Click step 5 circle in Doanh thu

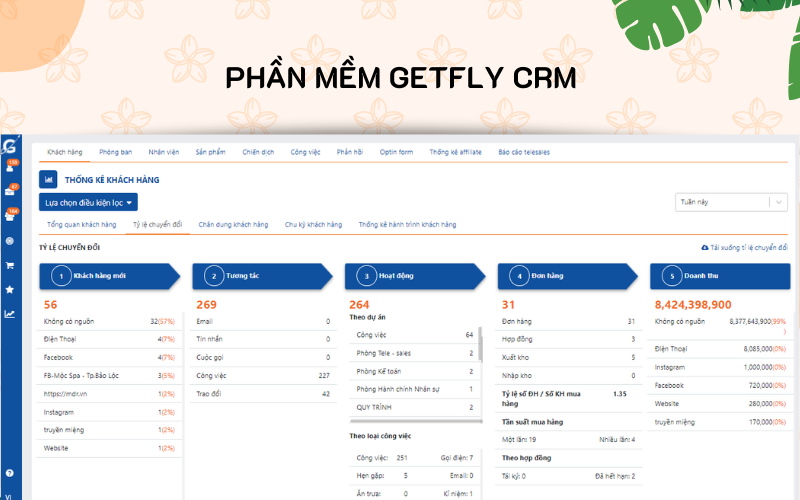pyautogui.click(x=672, y=276)
